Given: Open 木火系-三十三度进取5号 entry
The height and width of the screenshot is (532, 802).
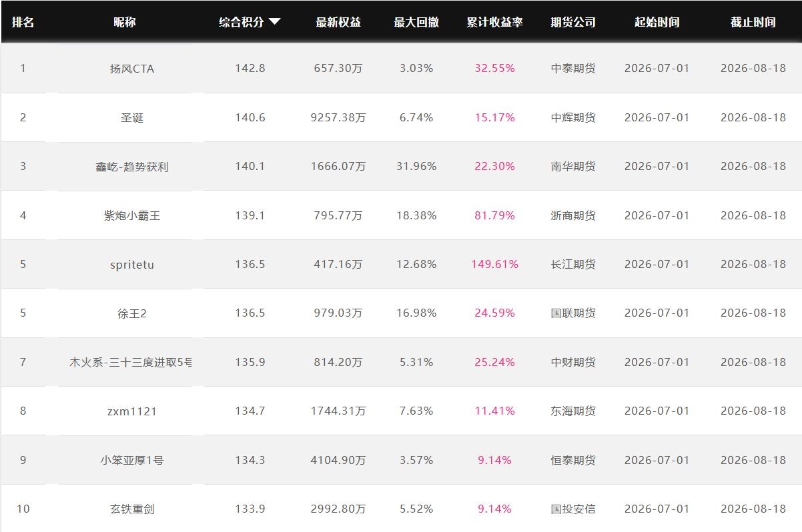Looking at the screenshot, I should (131, 363).
